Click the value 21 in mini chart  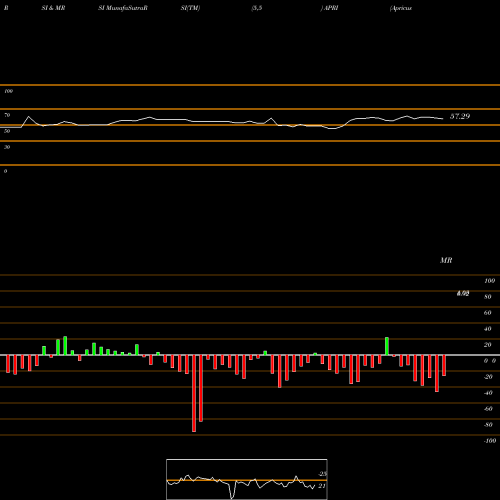(322, 486)
